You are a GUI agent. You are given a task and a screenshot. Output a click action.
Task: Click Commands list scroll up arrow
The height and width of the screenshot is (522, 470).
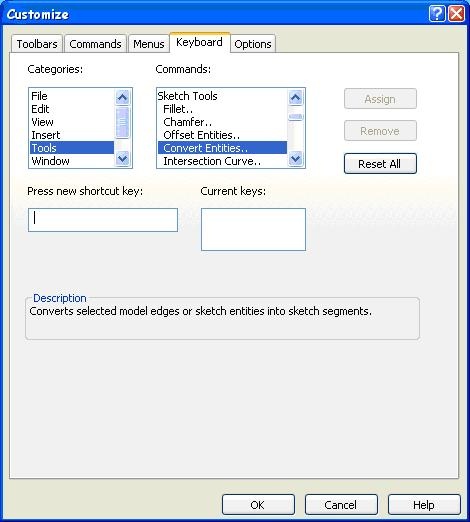295,97
